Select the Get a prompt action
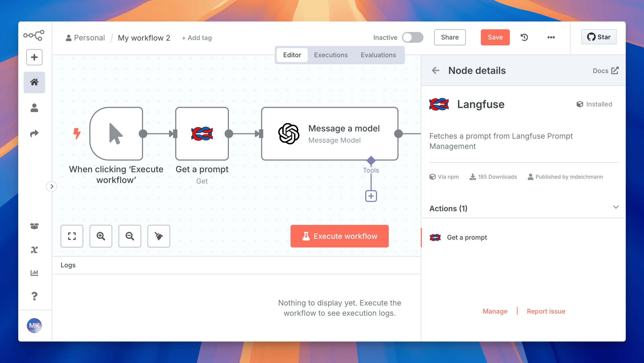644x363 pixels. tap(467, 238)
